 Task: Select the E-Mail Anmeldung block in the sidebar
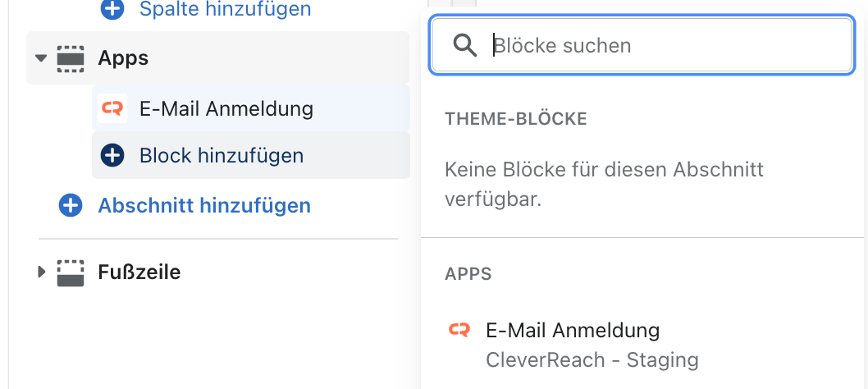coord(251,108)
